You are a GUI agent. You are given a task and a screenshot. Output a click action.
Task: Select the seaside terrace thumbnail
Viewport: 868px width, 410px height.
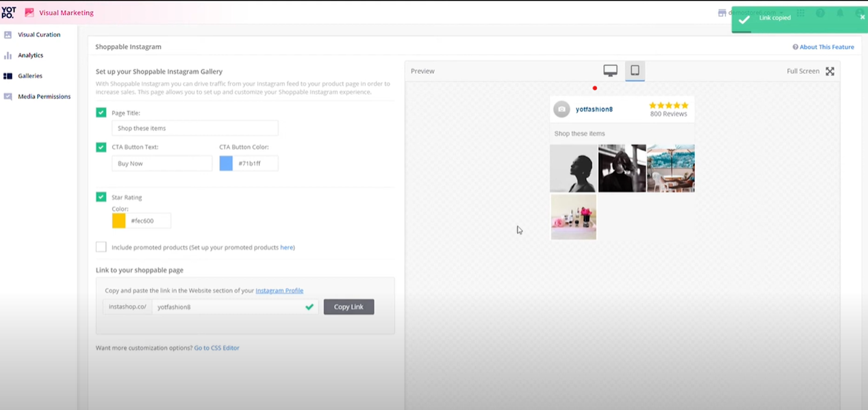click(x=671, y=168)
